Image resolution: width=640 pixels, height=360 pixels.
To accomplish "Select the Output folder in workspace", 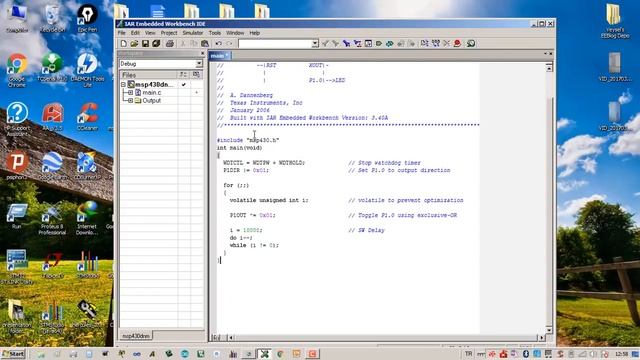I will (151, 100).
